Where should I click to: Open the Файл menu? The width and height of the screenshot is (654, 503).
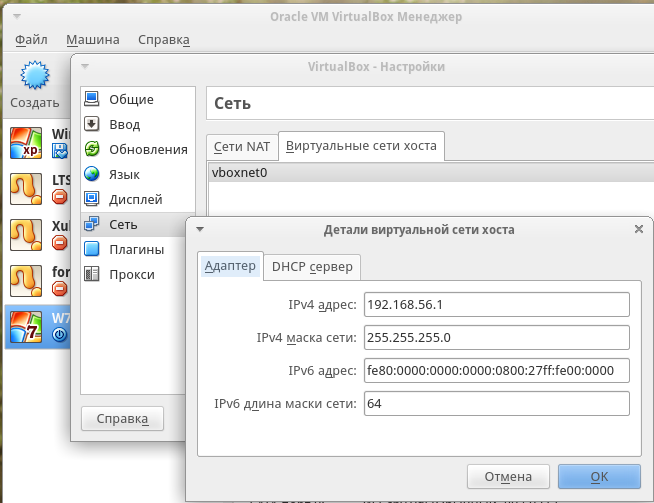tap(31, 40)
